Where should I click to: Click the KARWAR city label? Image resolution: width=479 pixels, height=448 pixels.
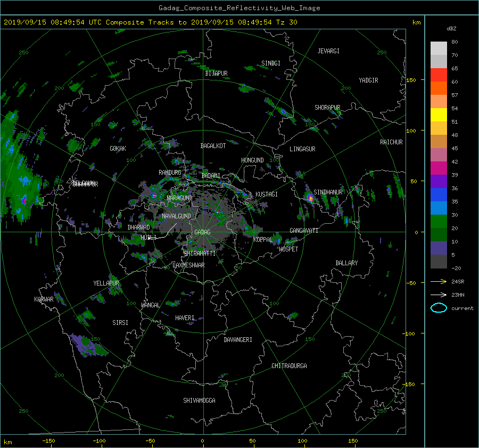(x=44, y=299)
